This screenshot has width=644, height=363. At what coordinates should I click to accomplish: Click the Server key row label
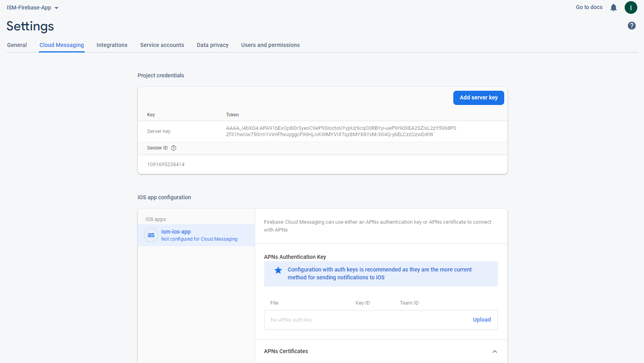159,131
